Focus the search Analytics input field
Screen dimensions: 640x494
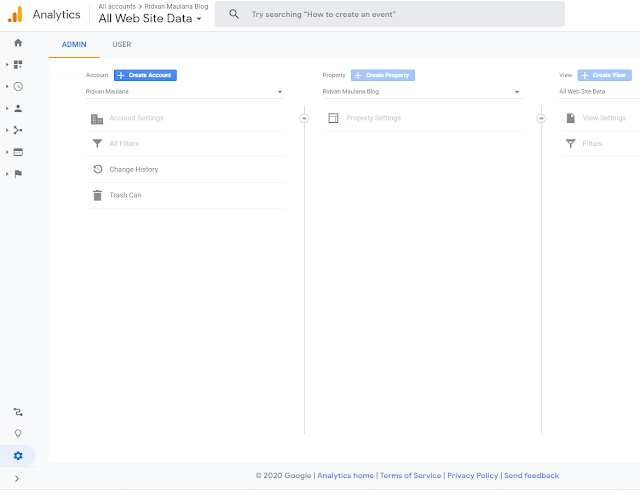click(x=390, y=14)
